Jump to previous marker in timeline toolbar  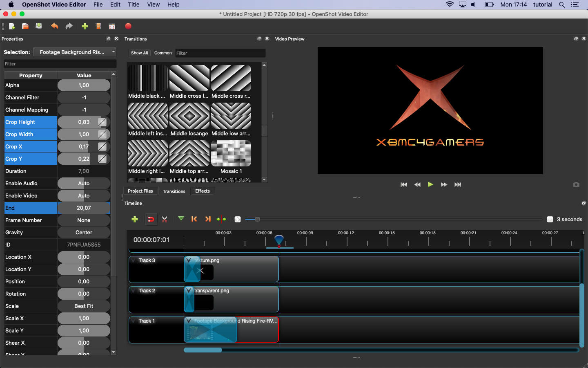194,219
